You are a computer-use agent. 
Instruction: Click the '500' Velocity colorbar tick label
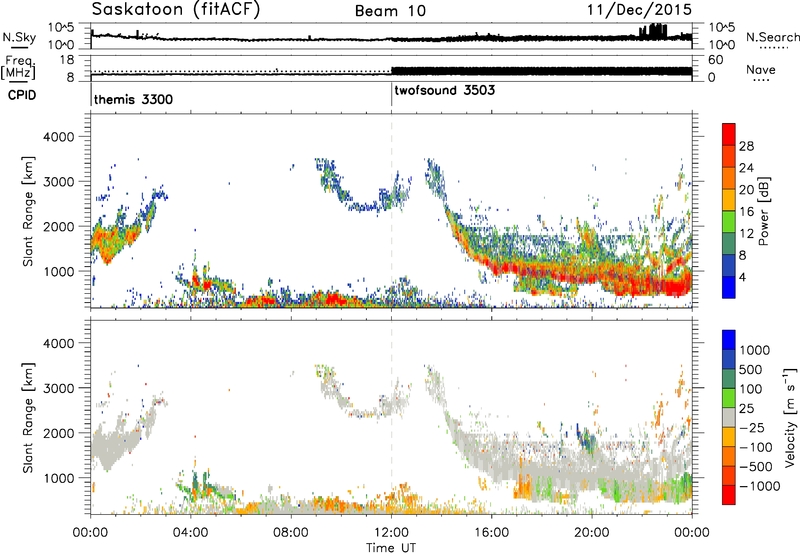click(x=751, y=369)
